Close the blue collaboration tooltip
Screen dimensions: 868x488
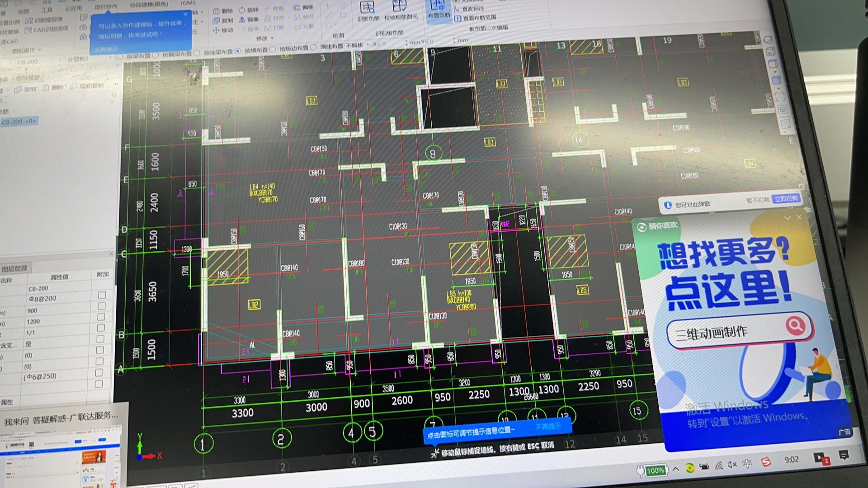[x=185, y=14]
